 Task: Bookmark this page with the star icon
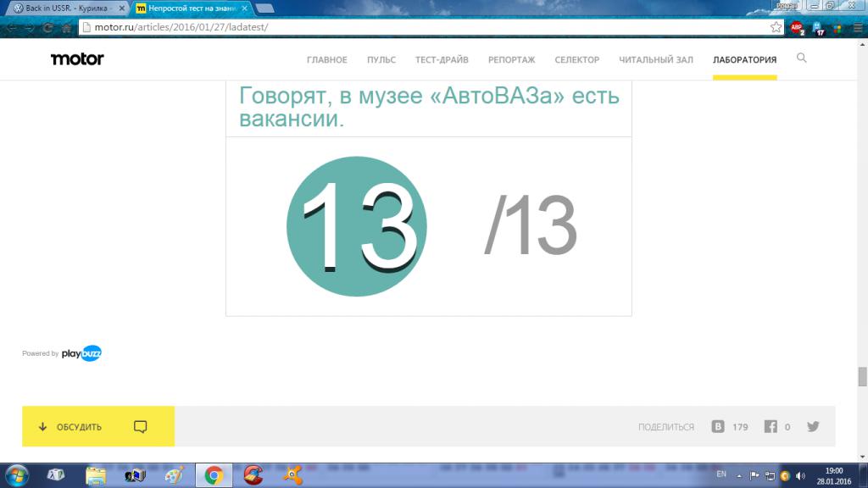(776, 27)
